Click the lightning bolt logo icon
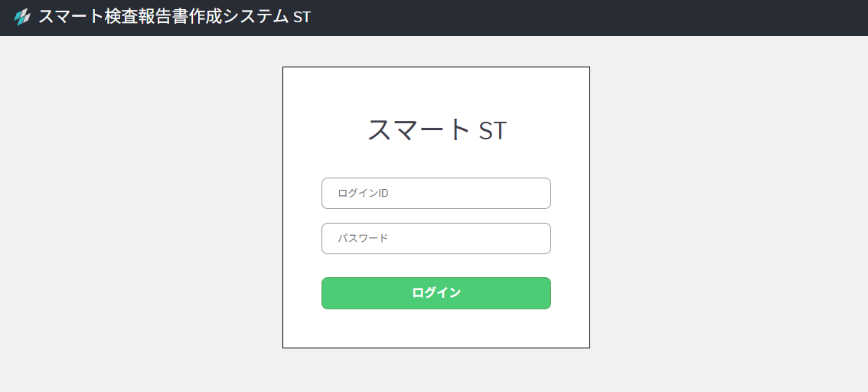The image size is (868, 392). point(22,17)
